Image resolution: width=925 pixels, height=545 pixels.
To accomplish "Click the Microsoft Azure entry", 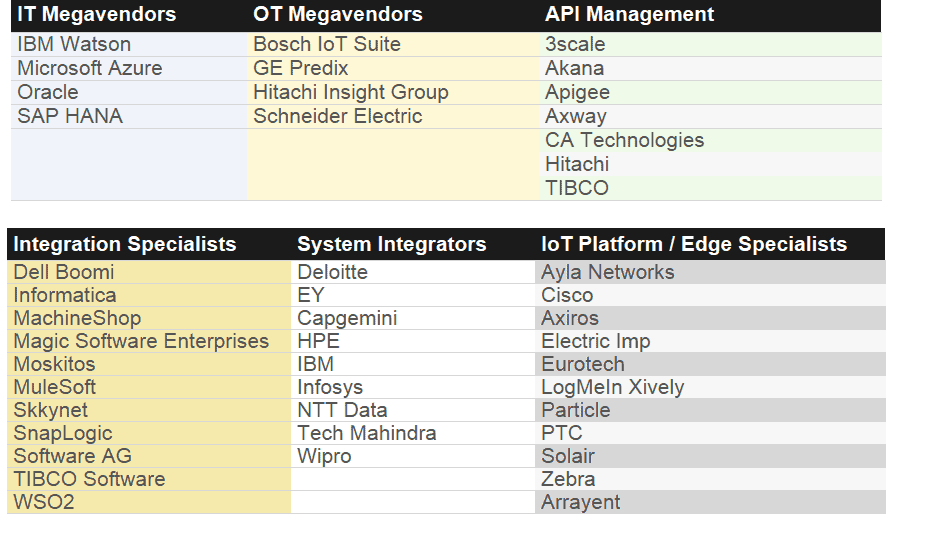I will coord(89,68).
